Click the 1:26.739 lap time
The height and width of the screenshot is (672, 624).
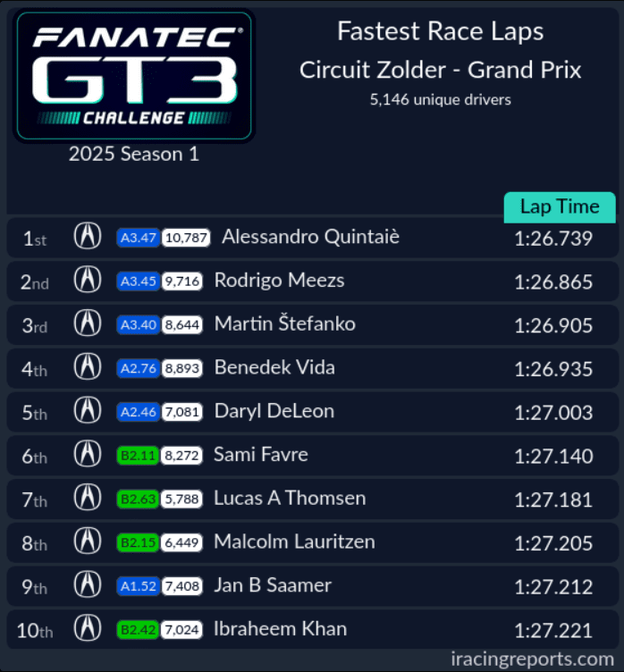coord(553,239)
